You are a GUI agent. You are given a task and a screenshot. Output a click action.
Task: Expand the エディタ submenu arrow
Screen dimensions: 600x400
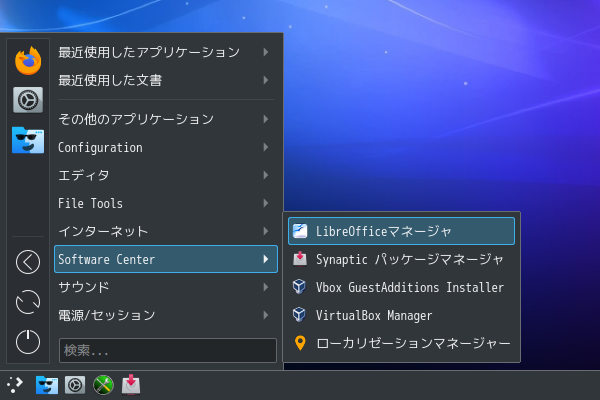click(x=266, y=175)
